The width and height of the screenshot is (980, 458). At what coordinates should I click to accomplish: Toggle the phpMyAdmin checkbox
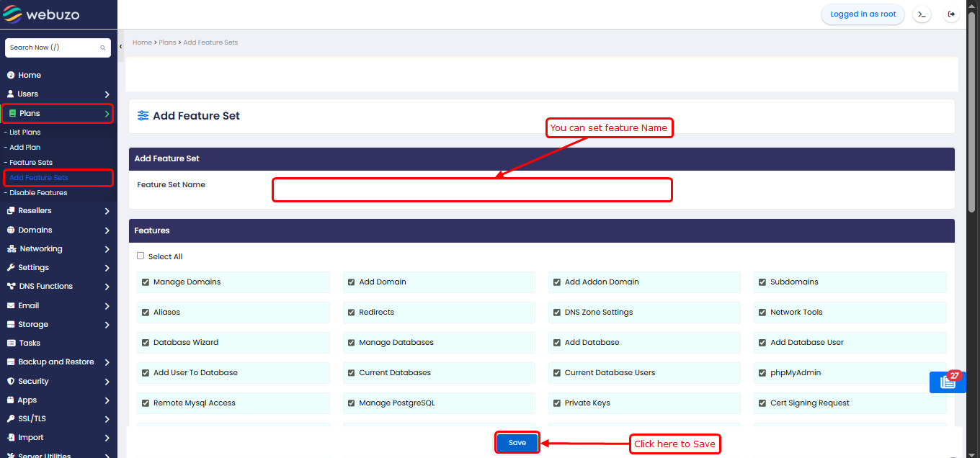[x=762, y=373]
